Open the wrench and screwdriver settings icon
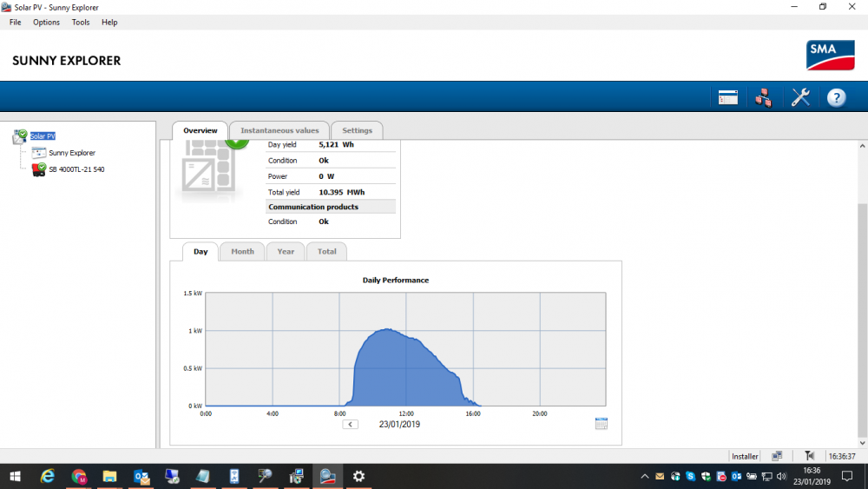 pos(800,97)
